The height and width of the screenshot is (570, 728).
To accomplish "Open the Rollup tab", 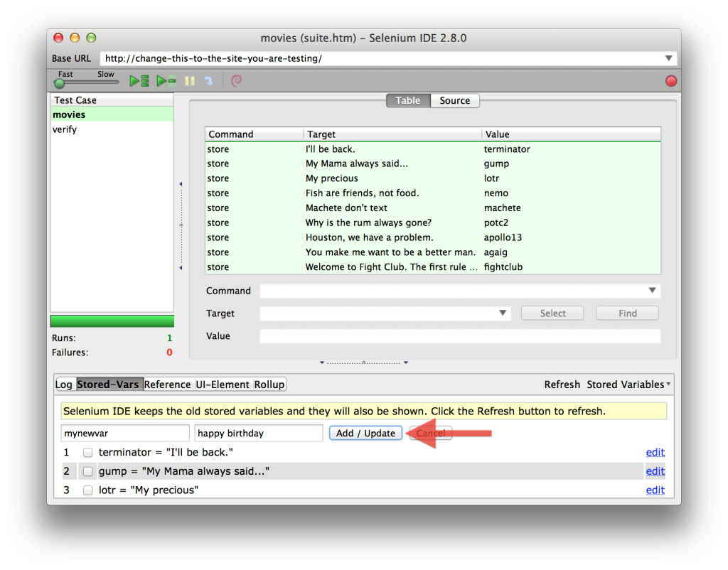I will click(x=269, y=385).
